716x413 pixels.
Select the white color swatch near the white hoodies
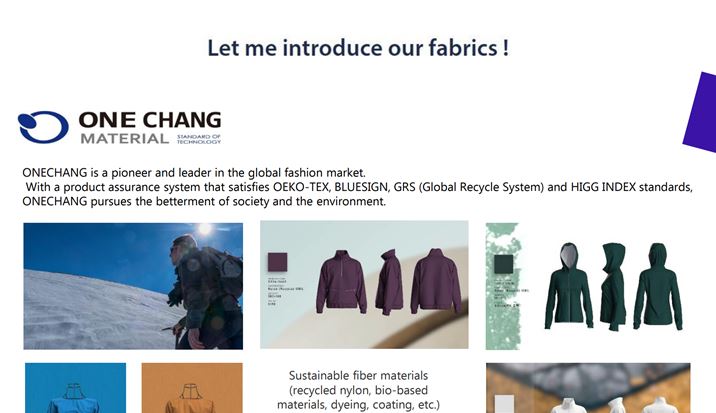[x=505, y=404]
